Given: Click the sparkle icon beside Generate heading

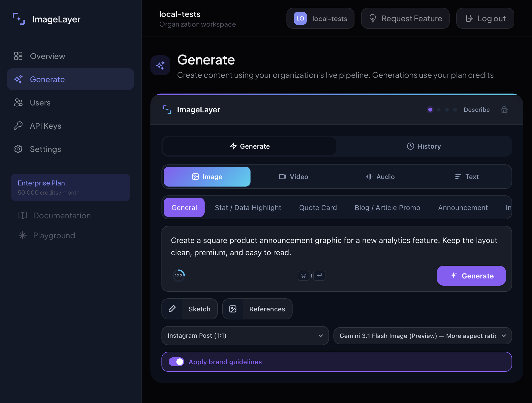Looking at the screenshot, I should point(160,65).
